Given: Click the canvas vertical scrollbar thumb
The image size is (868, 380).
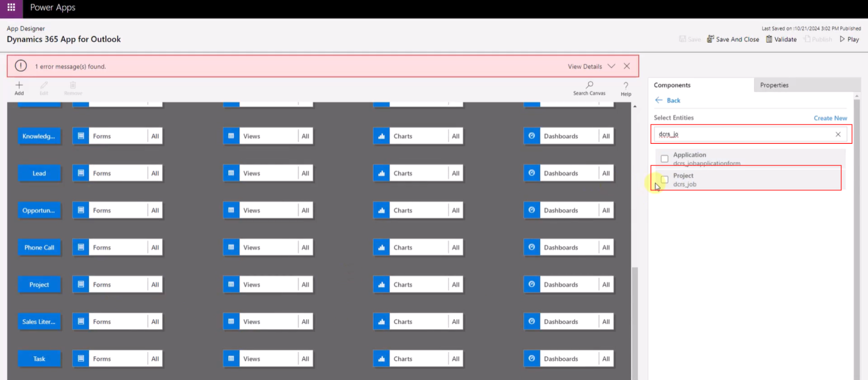Looking at the screenshot, I should coord(635,323).
